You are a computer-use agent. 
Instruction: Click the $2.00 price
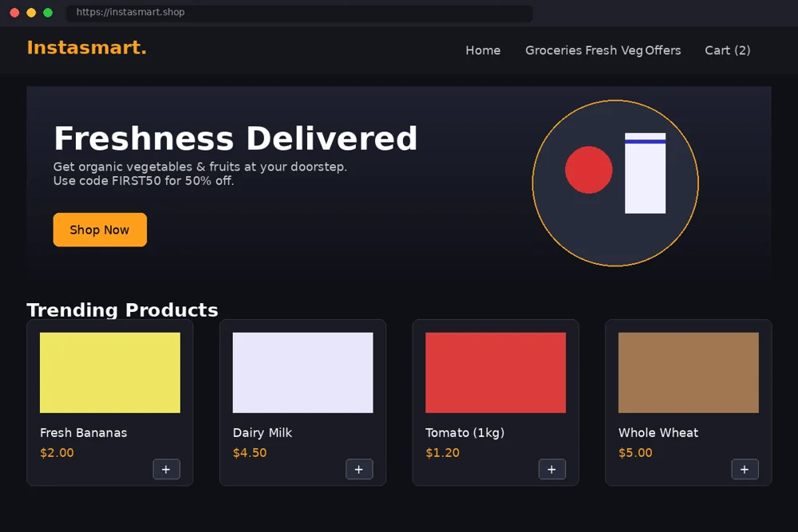click(57, 453)
